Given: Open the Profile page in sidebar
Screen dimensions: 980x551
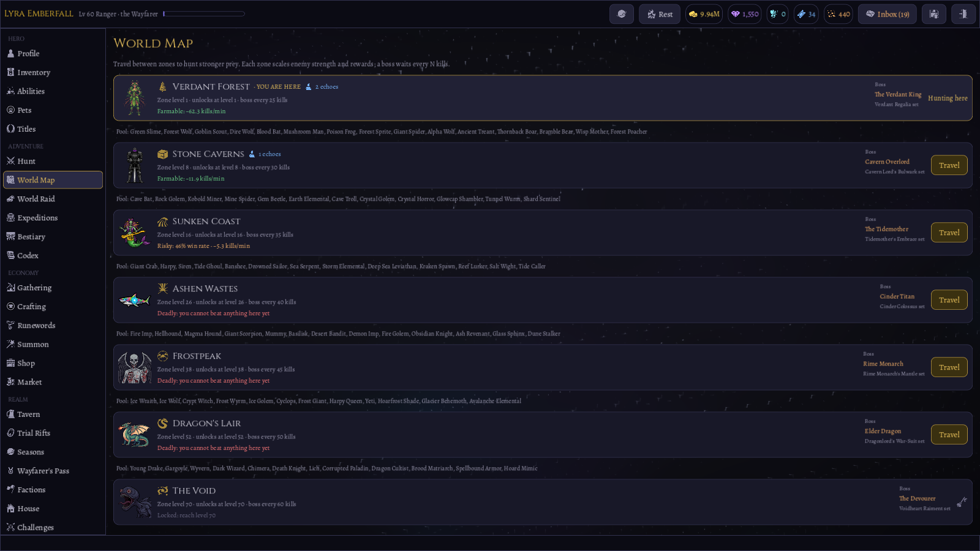Looking at the screenshot, I should pyautogui.click(x=53, y=53).
